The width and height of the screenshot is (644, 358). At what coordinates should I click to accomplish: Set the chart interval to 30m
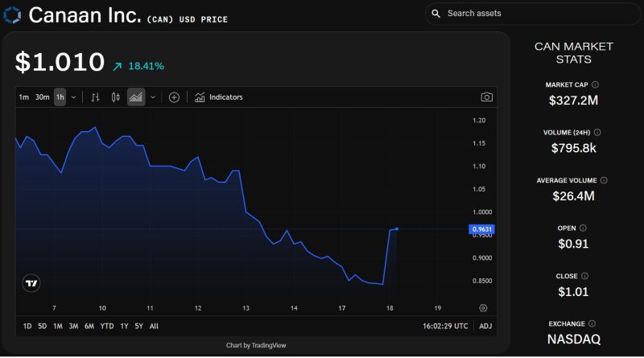click(42, 97)
